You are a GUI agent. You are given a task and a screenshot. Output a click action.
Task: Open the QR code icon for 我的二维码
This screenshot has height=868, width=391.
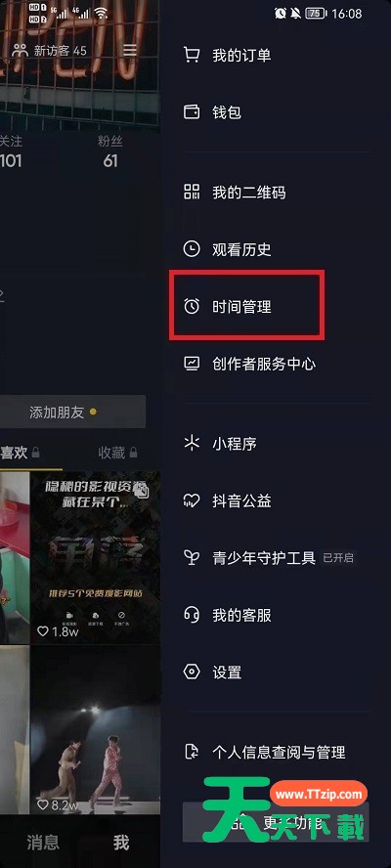(192, 193)
